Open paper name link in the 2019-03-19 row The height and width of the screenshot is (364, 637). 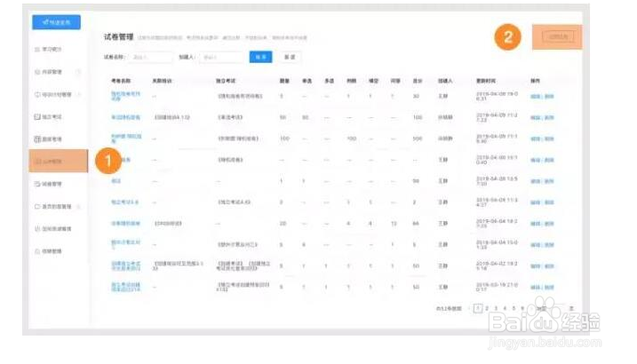tap(125, 287)
